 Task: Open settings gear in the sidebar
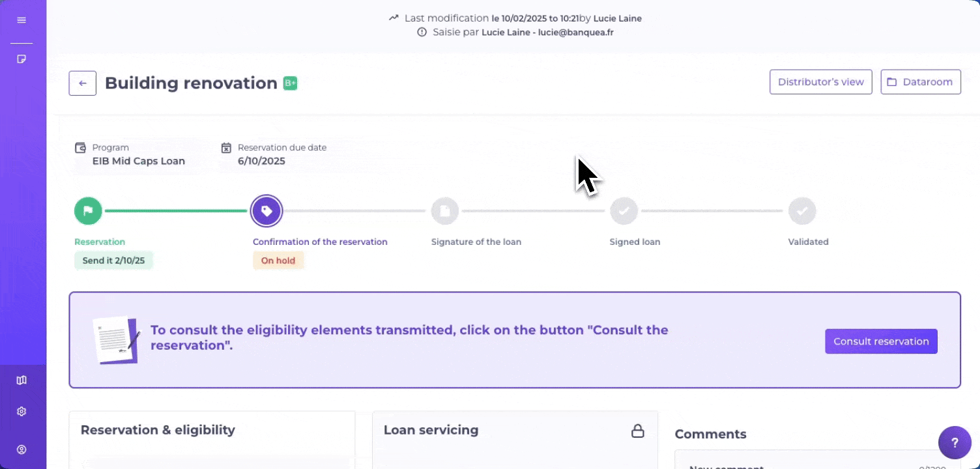coord(22,412)
